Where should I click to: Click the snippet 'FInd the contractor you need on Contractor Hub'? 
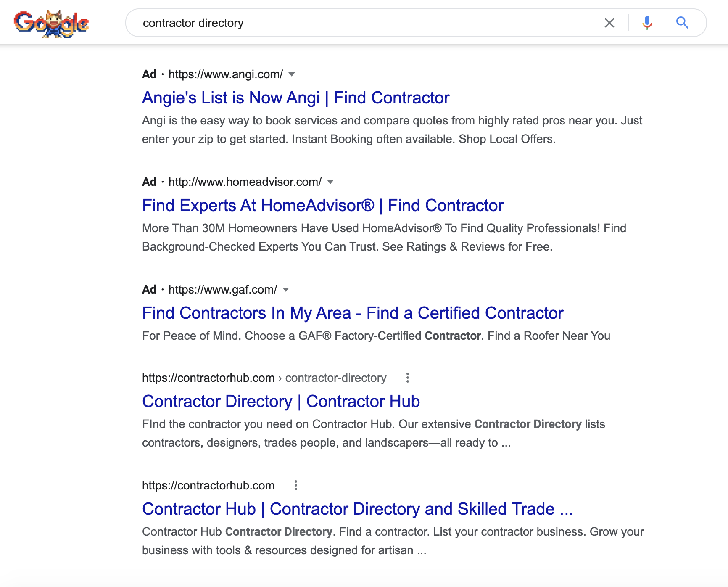374,434
